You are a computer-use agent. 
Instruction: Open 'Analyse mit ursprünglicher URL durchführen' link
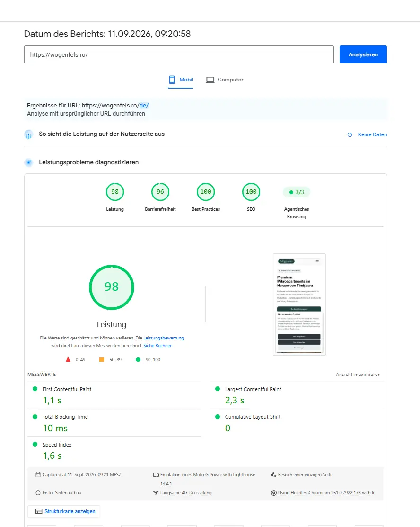[x=86, y=114]
